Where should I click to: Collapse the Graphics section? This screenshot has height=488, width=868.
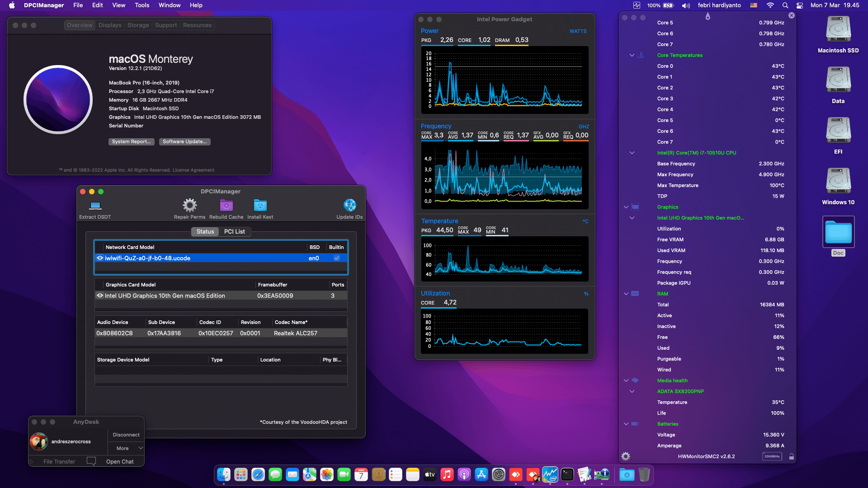click(626, 207)
